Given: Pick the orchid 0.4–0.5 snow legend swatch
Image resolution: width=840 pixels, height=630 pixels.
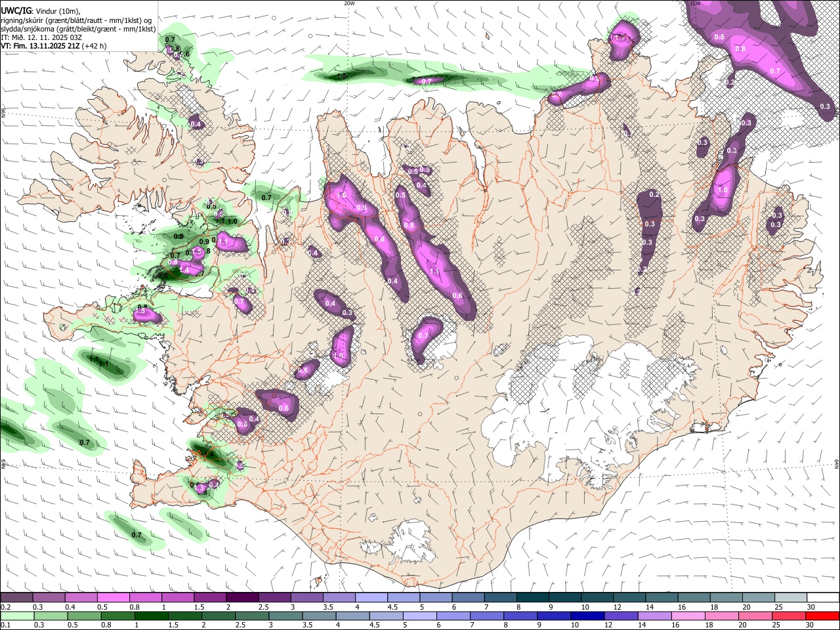Looking at the screenshot, I should 81,598.
